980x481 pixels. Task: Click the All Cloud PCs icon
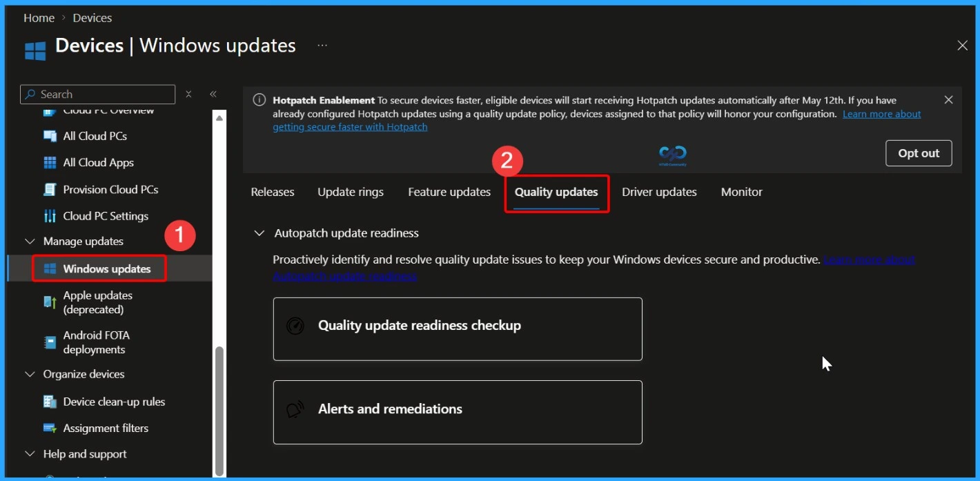pyautogui.click(x=50, y=136)
